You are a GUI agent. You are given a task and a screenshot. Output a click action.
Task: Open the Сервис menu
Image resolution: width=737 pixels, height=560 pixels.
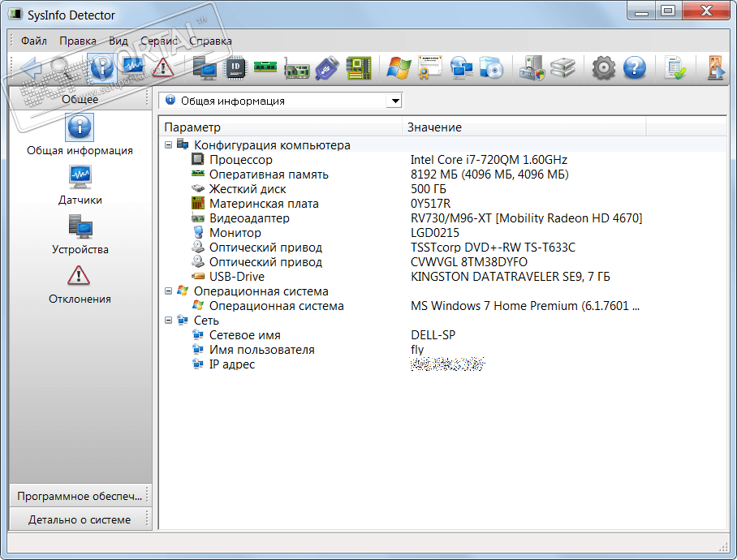point(159,41)
